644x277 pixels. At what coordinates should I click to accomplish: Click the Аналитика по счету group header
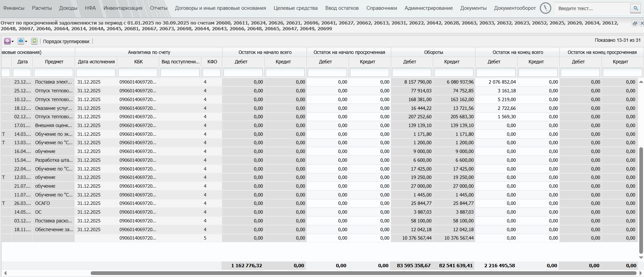point(149,52)
